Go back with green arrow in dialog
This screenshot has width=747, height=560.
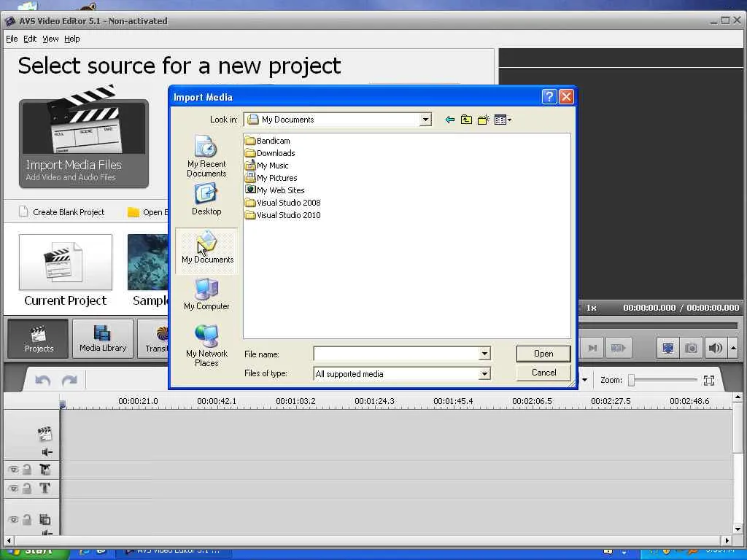pos(449,120)
